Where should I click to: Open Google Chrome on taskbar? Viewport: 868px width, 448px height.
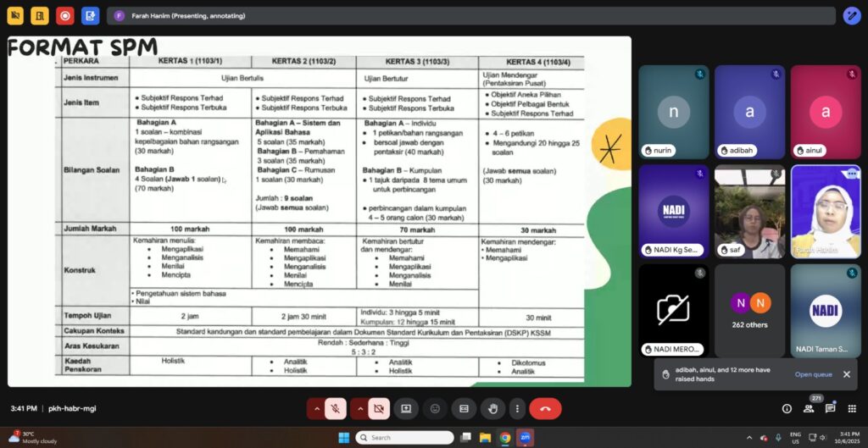505,438
